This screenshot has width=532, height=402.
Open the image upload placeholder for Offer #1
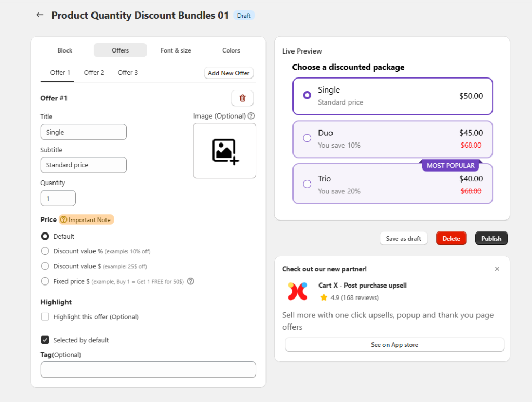(224, 151)
